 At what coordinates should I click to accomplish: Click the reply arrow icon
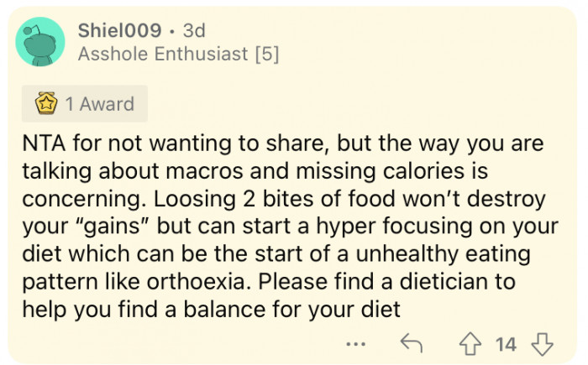click(411, 343)
